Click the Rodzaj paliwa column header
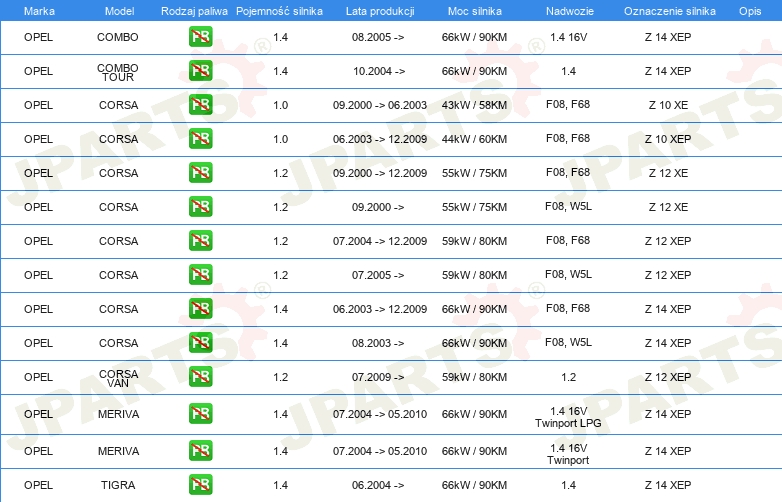 (194, 11)
